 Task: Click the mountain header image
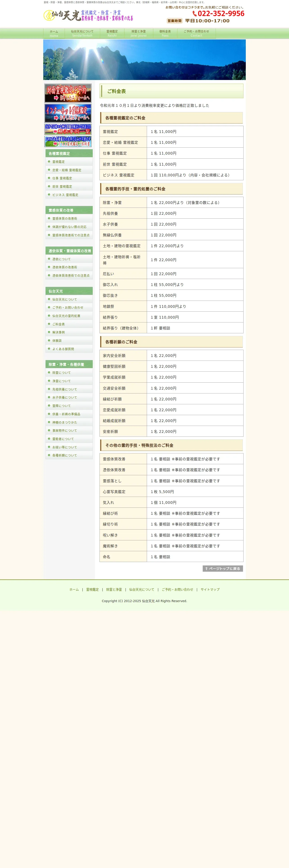(x=144, y=60)
